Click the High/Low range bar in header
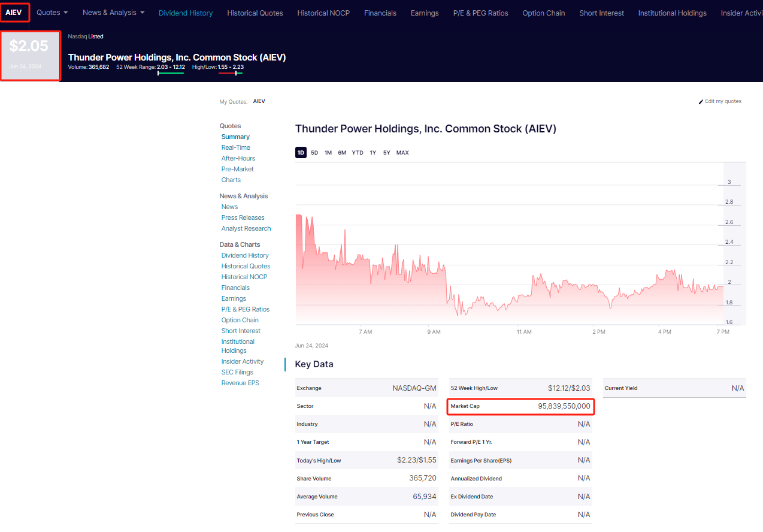Viewport: 763px width, 532px height. click(231, 73)
